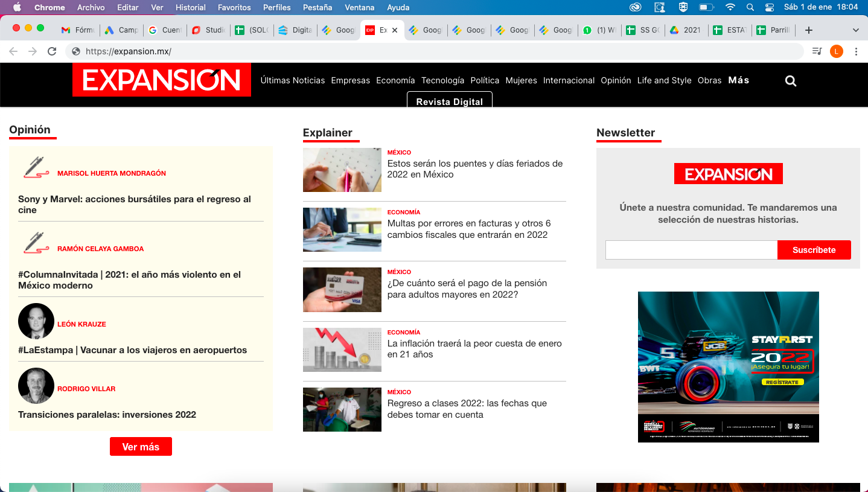Viewport: 868px width, 492px height.
Task: Open the site search magnifier icon
Action: pos(791,81)
